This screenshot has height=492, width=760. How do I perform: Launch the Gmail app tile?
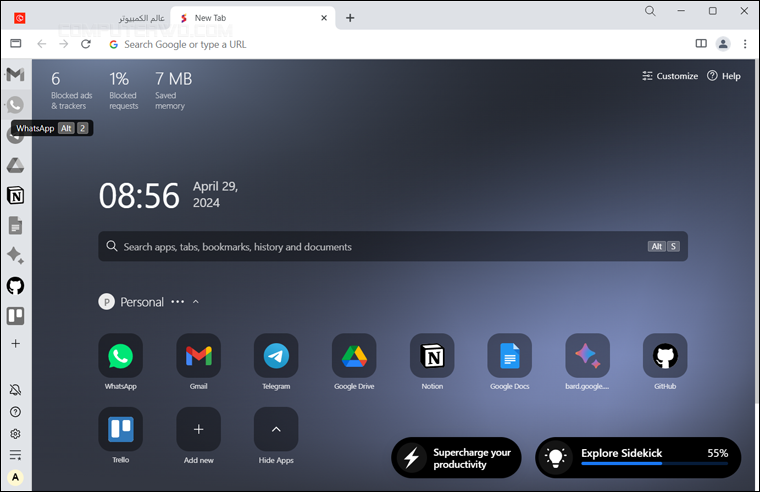pos(199,356)
